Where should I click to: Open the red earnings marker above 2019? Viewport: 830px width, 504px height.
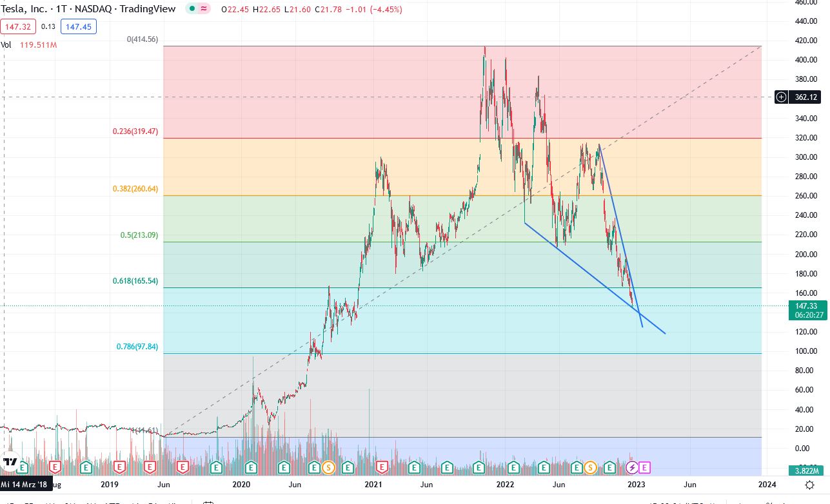coord(119,467)
